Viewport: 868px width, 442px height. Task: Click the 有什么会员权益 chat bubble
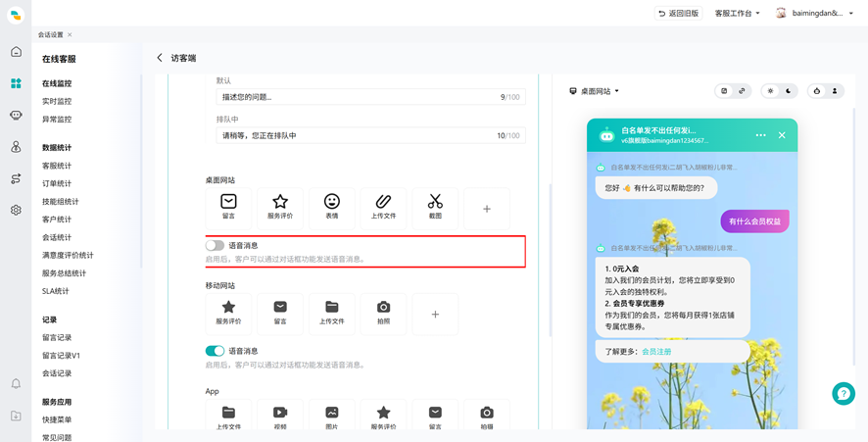754,221
